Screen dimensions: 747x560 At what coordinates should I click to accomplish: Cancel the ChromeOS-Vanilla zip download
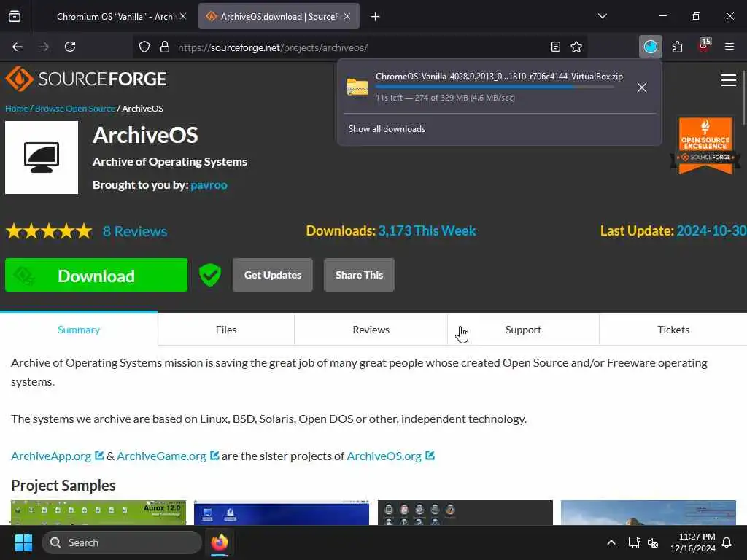click(x=642, y=87)
